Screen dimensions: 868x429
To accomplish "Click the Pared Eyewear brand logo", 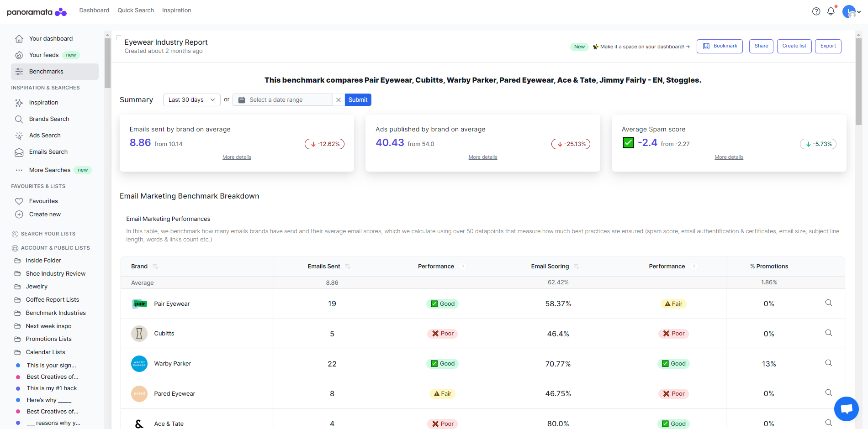I will pyautogui.click(x=139, y=394).
